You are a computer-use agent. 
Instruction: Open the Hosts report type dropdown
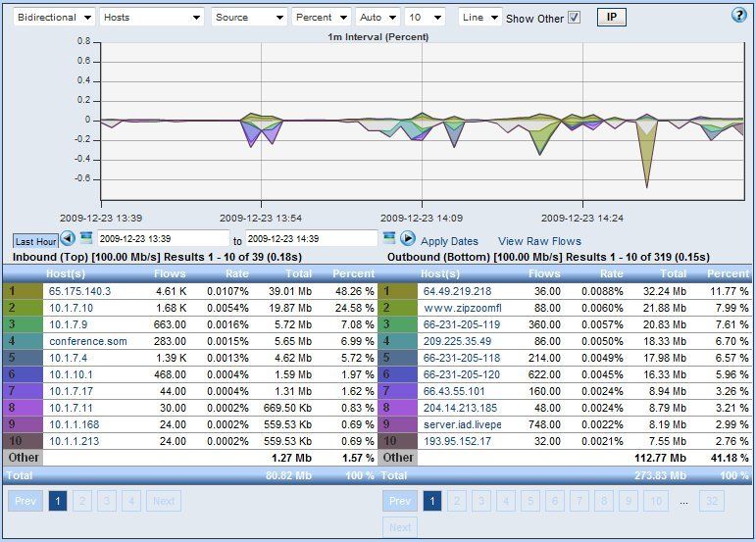[151, 18]
